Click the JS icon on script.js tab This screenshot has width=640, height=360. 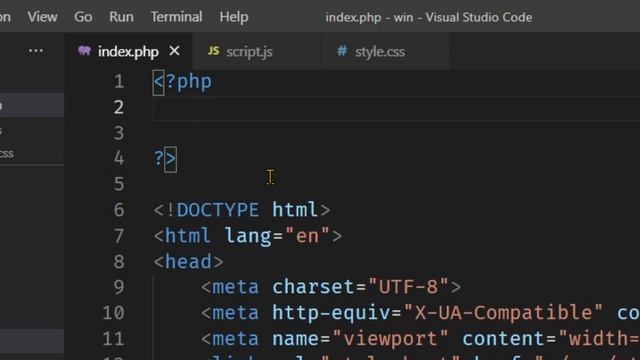213,51
